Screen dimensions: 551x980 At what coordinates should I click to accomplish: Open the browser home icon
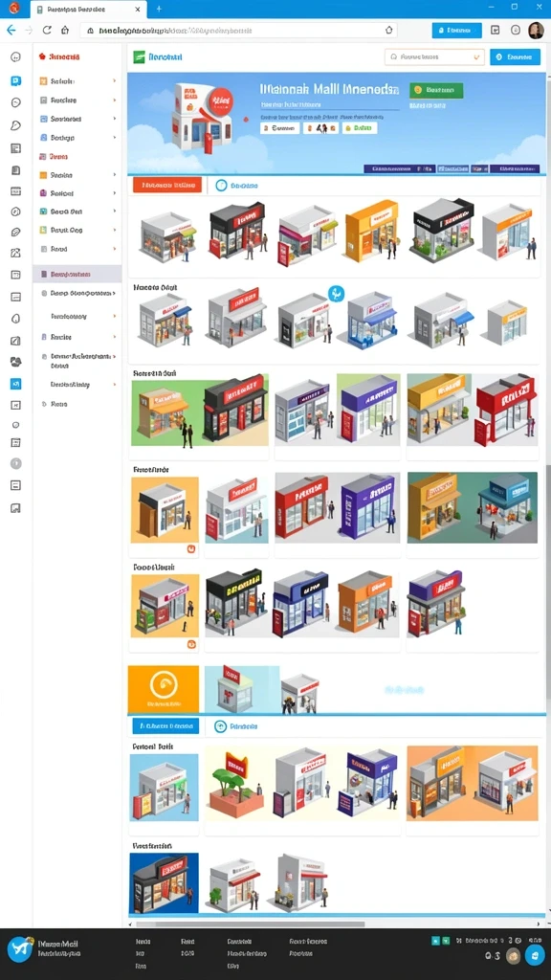[65, 30]
